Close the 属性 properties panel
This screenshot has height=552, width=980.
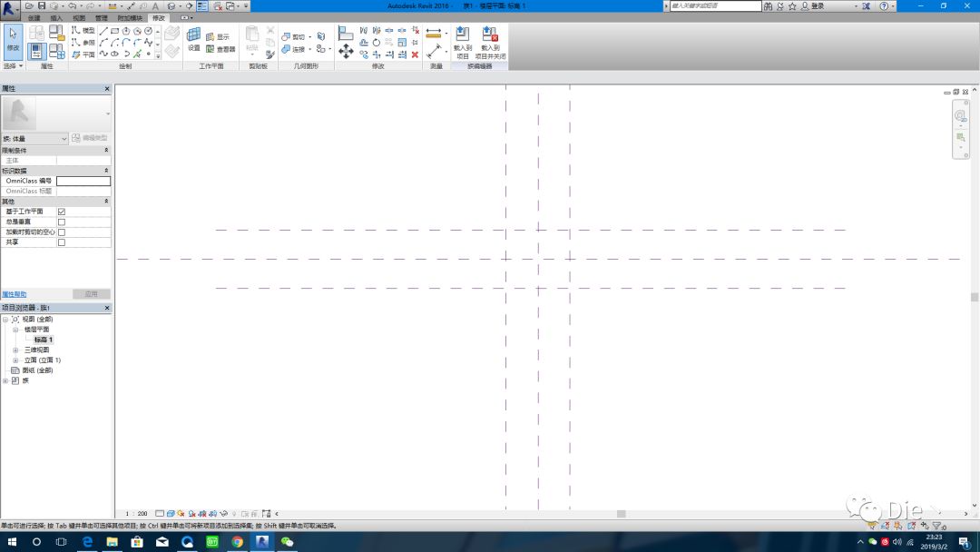[107, 89]
